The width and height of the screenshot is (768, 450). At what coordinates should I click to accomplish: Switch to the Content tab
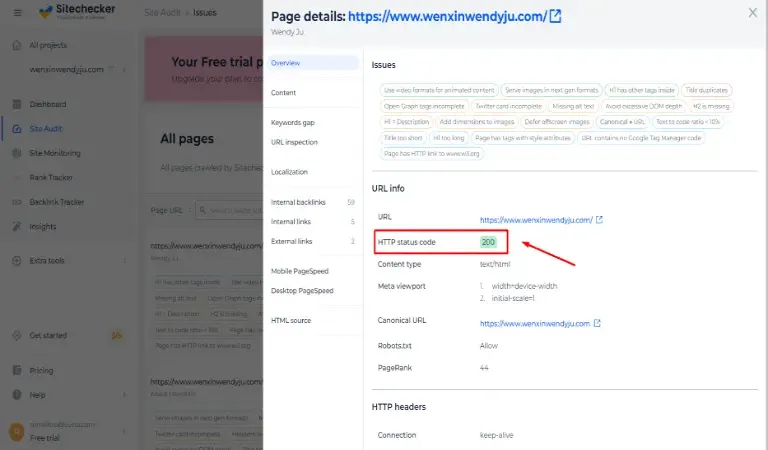(x=283, y=93)
